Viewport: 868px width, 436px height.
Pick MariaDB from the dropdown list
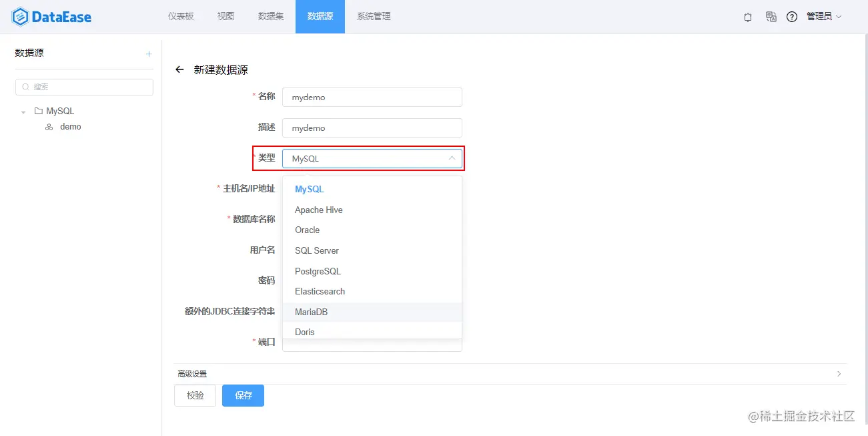372,312
